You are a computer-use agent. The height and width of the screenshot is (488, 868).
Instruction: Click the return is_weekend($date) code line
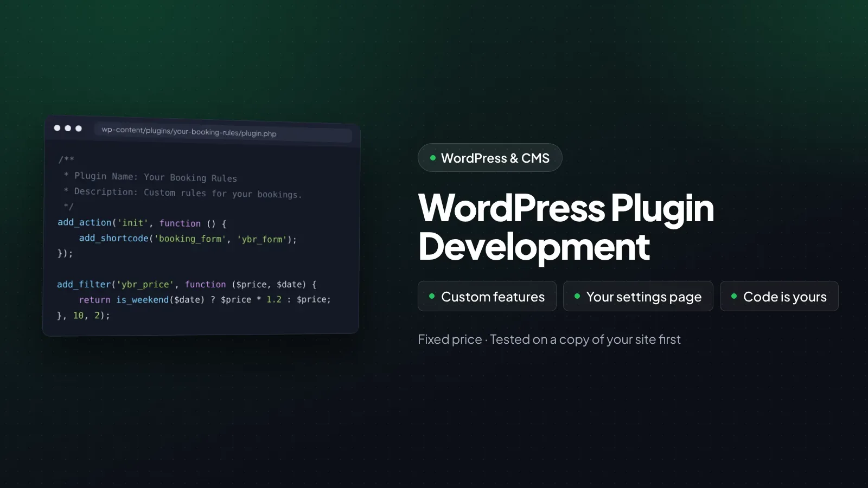(x=205, y=299)
